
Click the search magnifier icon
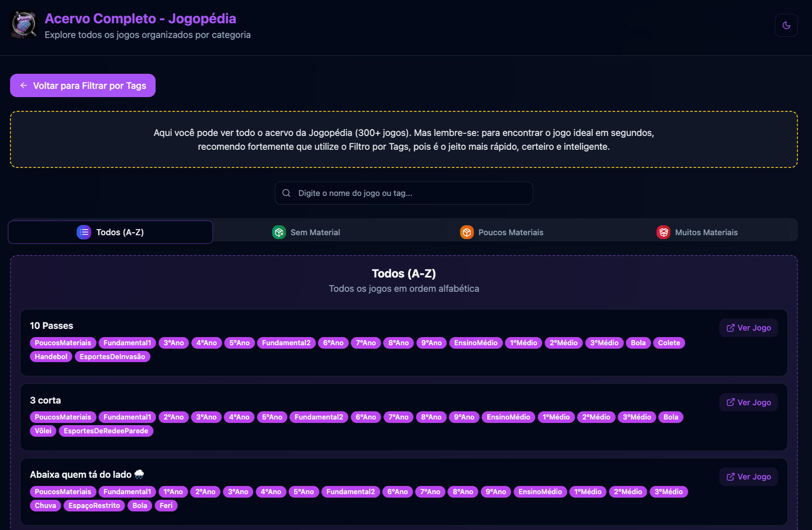(286, 193)
